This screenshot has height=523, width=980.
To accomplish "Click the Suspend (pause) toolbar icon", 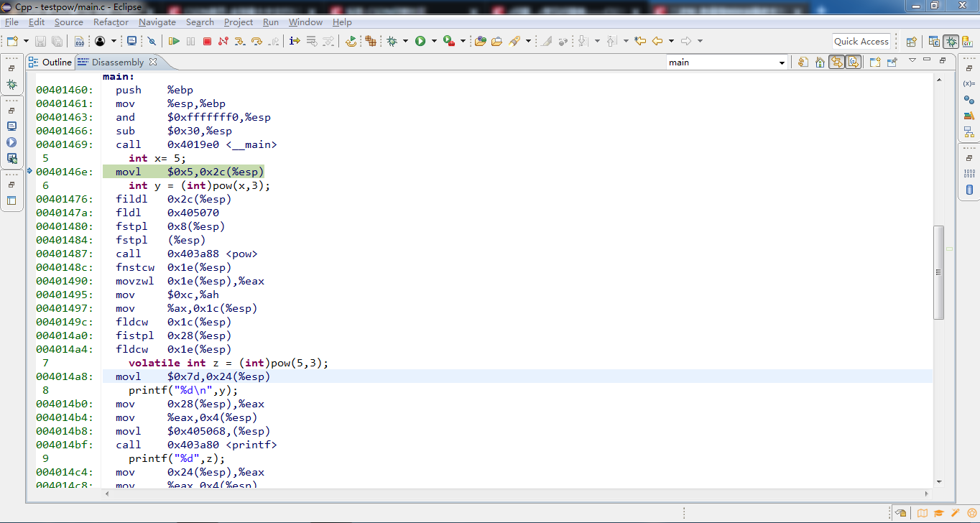I will pyautogui.click(x=190, y=42).
